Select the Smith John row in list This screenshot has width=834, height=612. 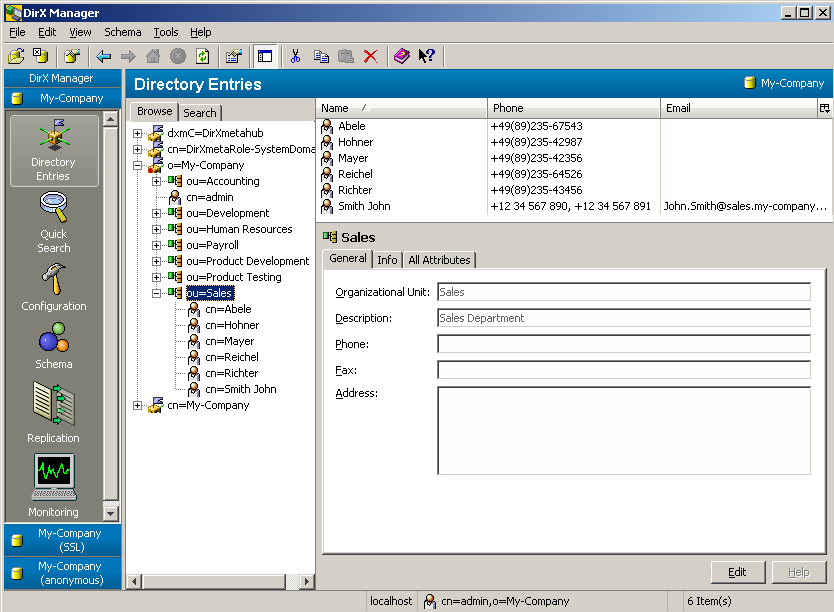[x=364, y=206]
